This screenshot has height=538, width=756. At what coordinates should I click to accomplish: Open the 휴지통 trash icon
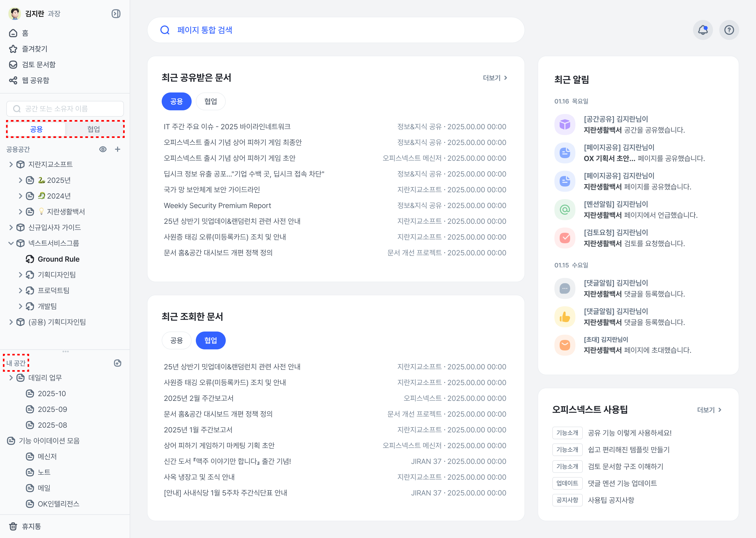coord(13,526)
